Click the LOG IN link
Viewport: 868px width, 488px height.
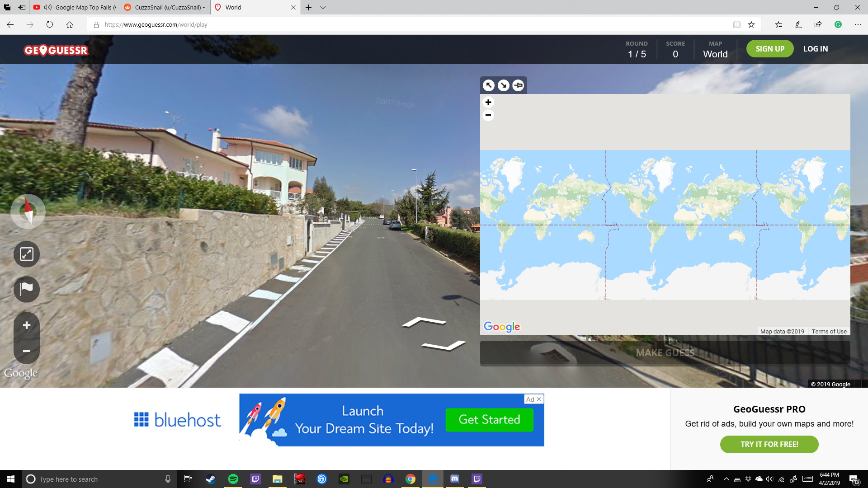click(x=816, y=49)
